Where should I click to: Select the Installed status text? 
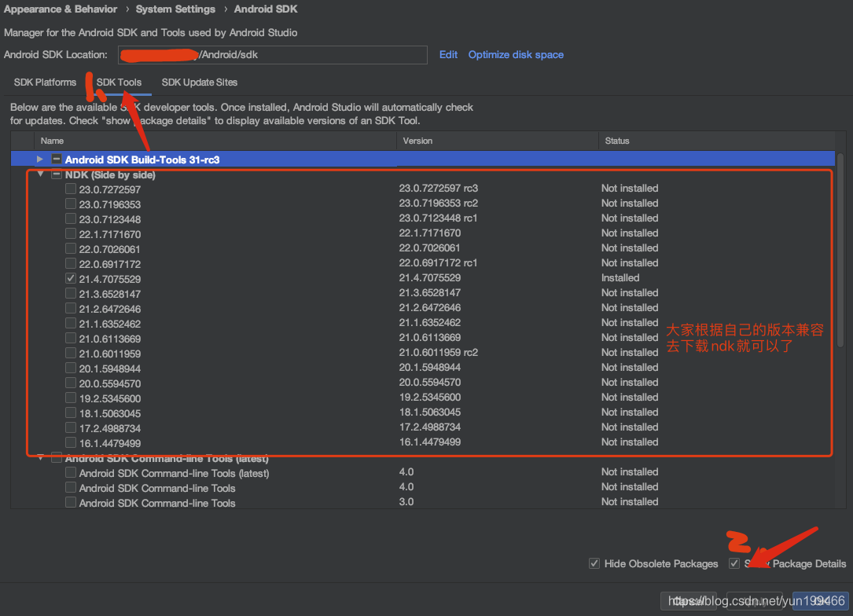620,278
